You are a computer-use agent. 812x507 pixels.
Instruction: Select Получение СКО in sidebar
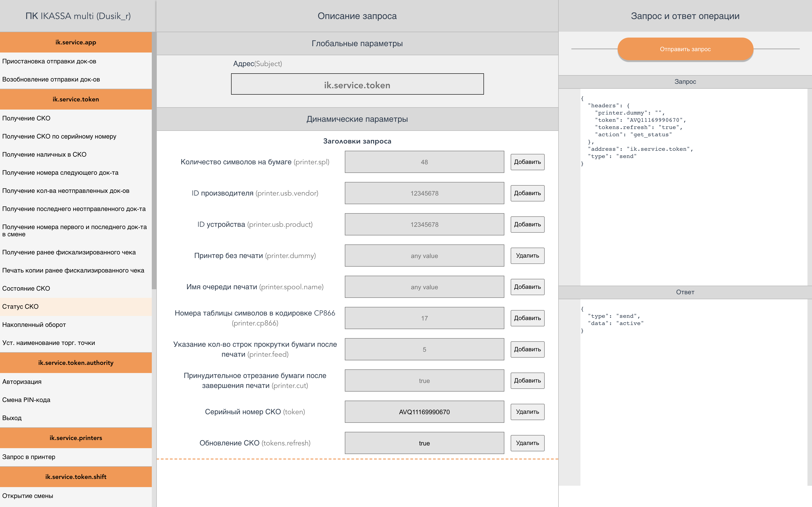tap(26, 118)
